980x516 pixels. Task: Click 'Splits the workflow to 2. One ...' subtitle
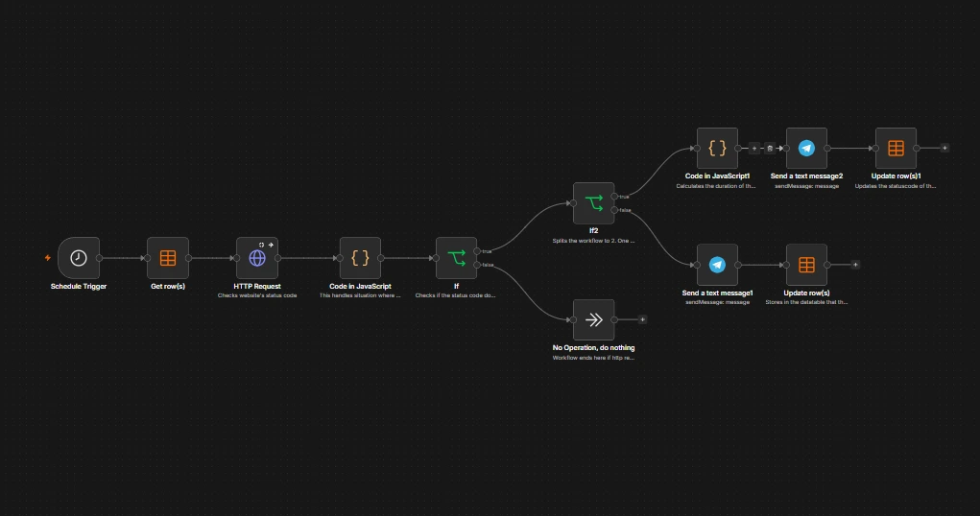point(594,241)
